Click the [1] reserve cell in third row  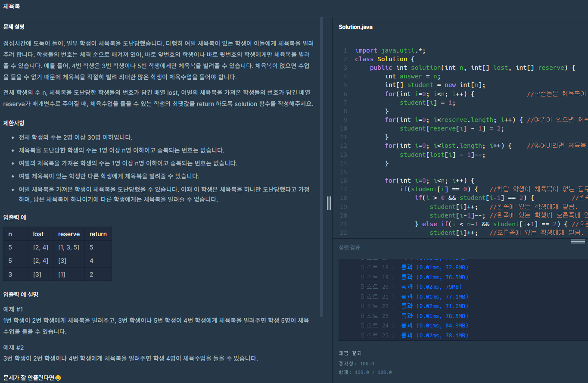pyautogui.click(x=69, y=274)
